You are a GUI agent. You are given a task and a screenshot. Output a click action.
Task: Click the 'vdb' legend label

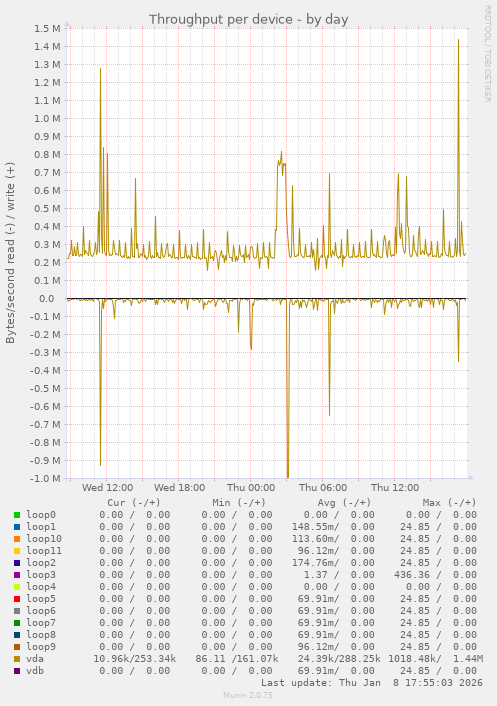[35, 671]
